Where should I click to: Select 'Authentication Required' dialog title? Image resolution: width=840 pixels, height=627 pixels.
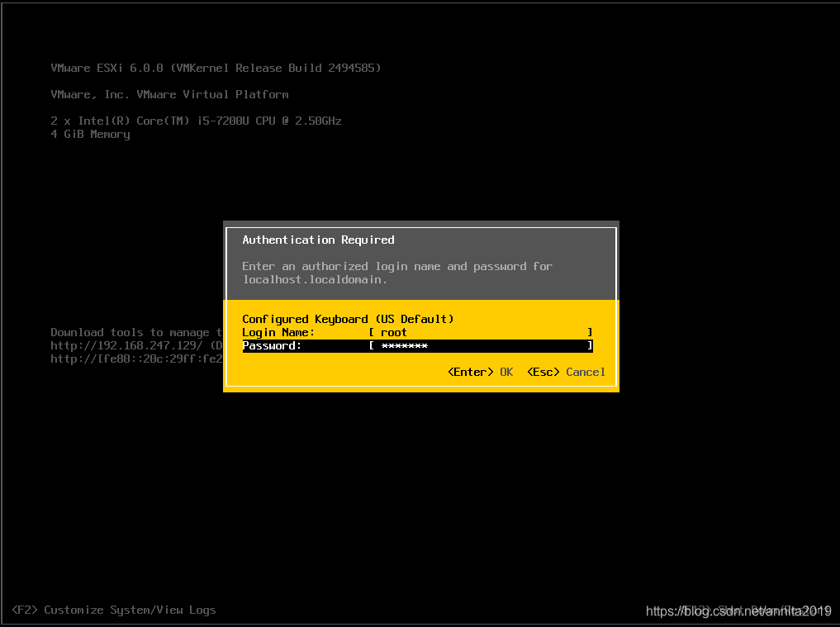coord(318,240)
